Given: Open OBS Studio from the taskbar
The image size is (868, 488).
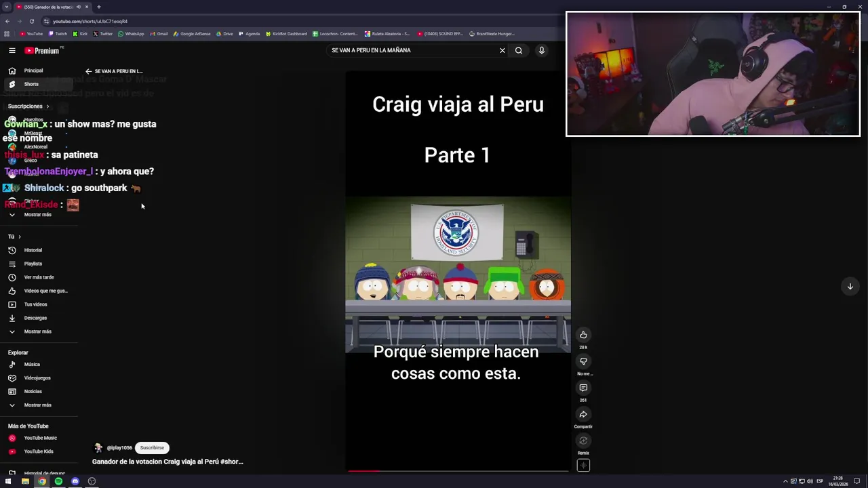Looking at the screenshot, I should 92,481.
